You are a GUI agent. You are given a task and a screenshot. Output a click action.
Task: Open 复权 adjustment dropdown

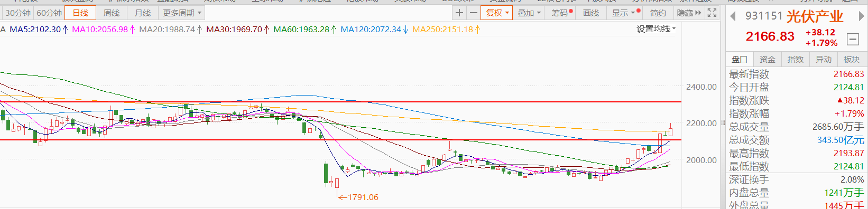point(497,13)
